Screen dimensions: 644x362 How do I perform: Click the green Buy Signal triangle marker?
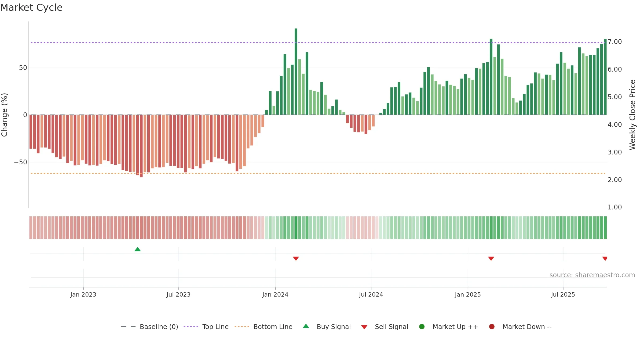point(137,249)
